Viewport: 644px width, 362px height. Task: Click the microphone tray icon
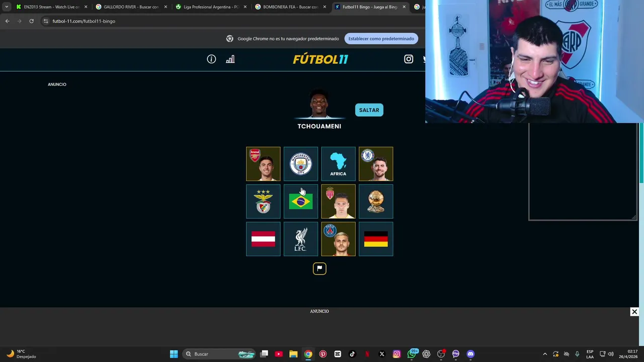tap(577, 354)
